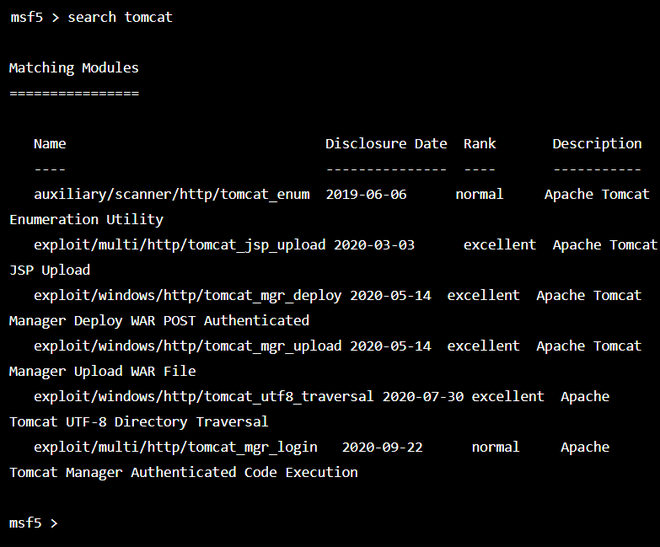Click the 'Matching Modules' heading
The image size is (660, 547).
coord(74,68)
